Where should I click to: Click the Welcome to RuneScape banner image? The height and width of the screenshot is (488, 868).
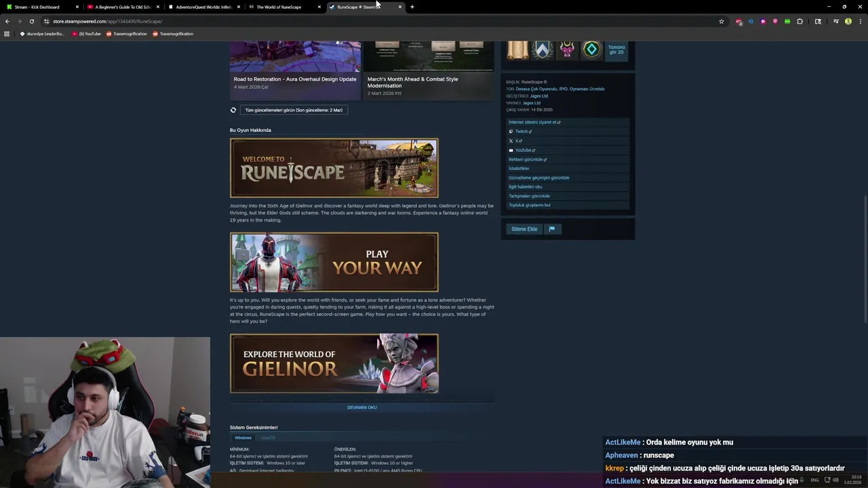334,168
